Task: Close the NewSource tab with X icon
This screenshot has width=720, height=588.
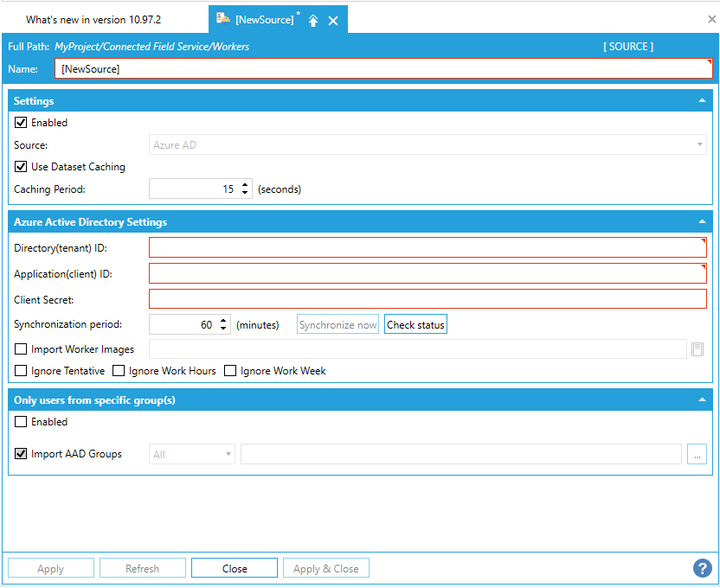Action: (333, 20)
